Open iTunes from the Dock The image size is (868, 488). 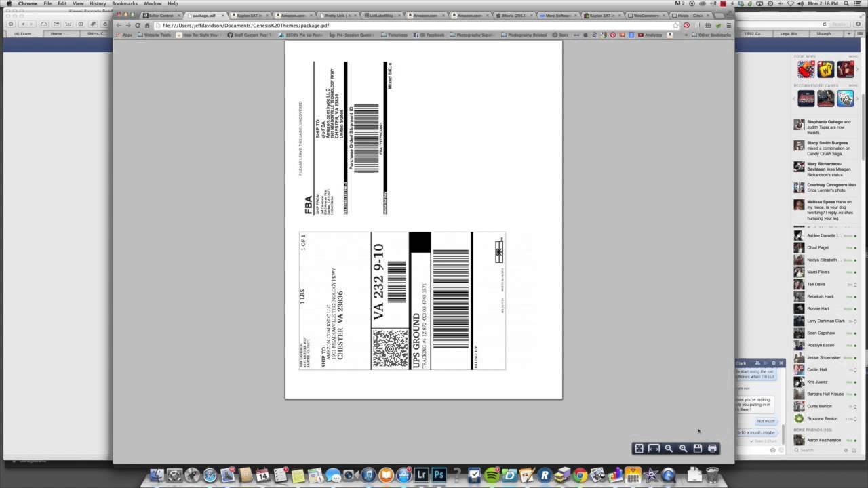coord(368,476)
